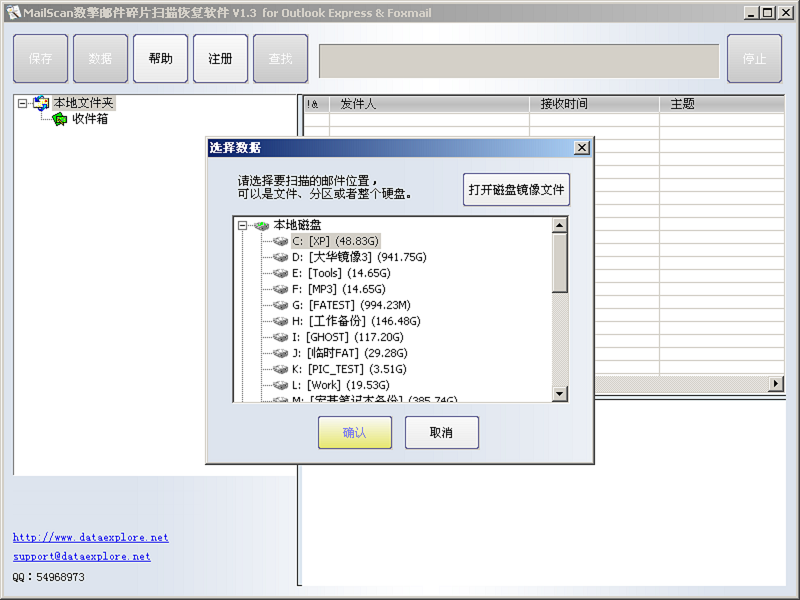Click the disk list scroll down arrow
This screenshot has height=600, width=800.
click(x=560, y=393)
